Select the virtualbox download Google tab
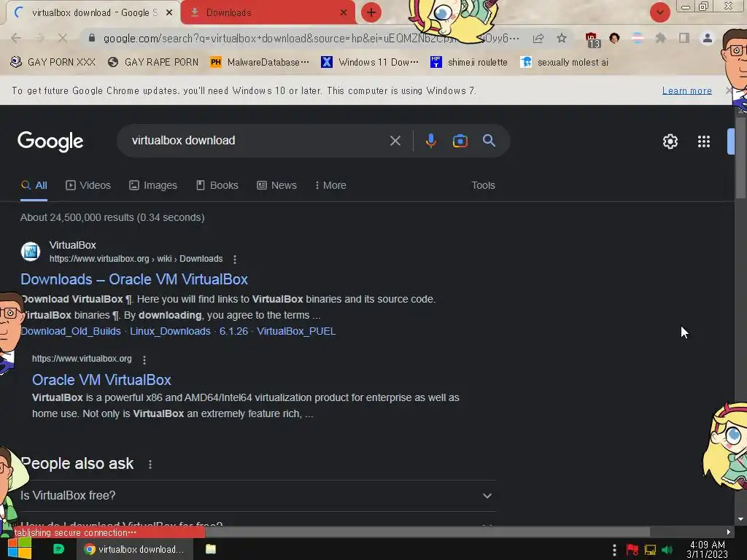The image size is (747, 560). (93, 13)
